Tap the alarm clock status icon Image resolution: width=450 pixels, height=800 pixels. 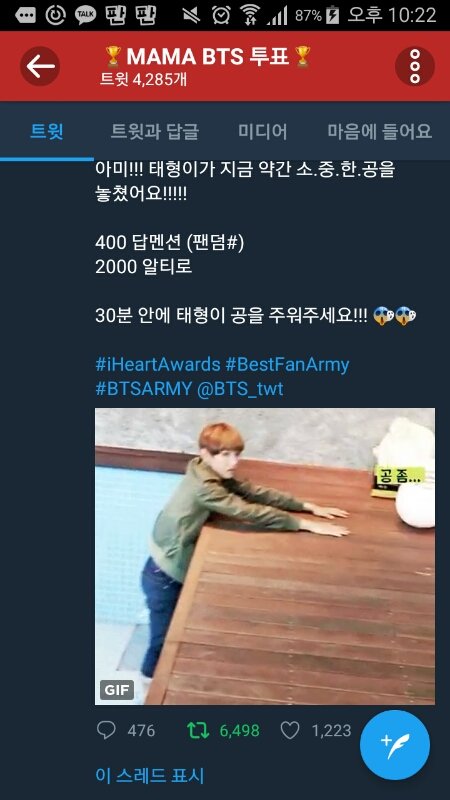coord(221,15)
